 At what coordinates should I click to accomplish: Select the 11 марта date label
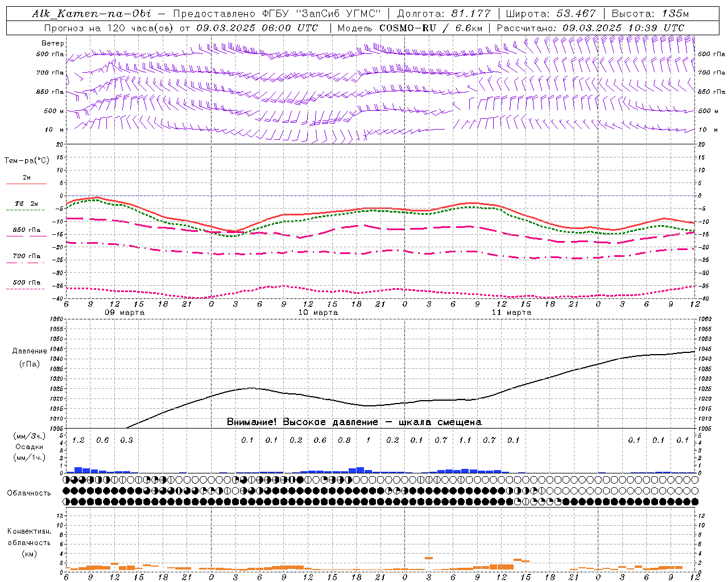pyautogui.click(x=511, y=313)
